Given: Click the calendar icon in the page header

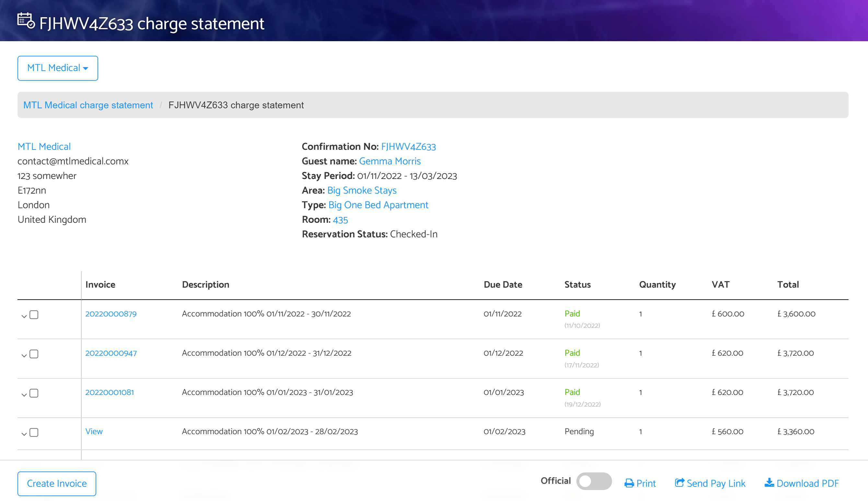Looking at the screenshot, I should pyautogui.click(x=26, y=21).
